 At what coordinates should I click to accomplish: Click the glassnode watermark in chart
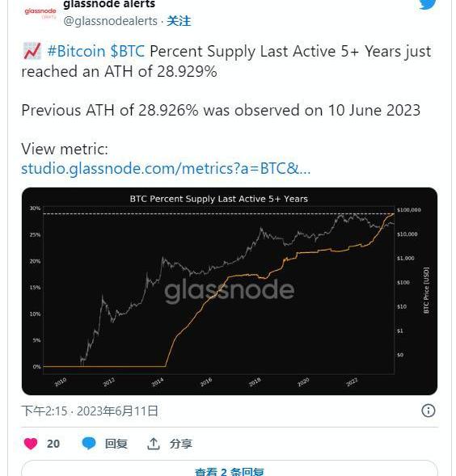230,290
